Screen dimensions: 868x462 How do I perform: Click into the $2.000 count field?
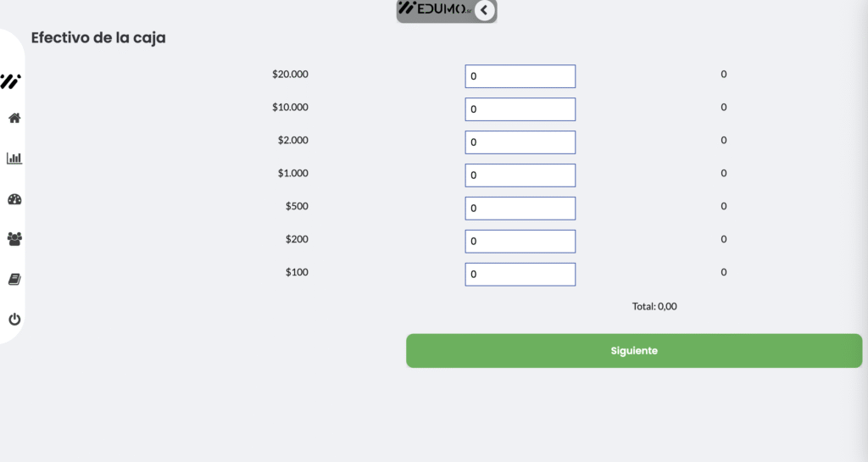(x=520, y=142)
